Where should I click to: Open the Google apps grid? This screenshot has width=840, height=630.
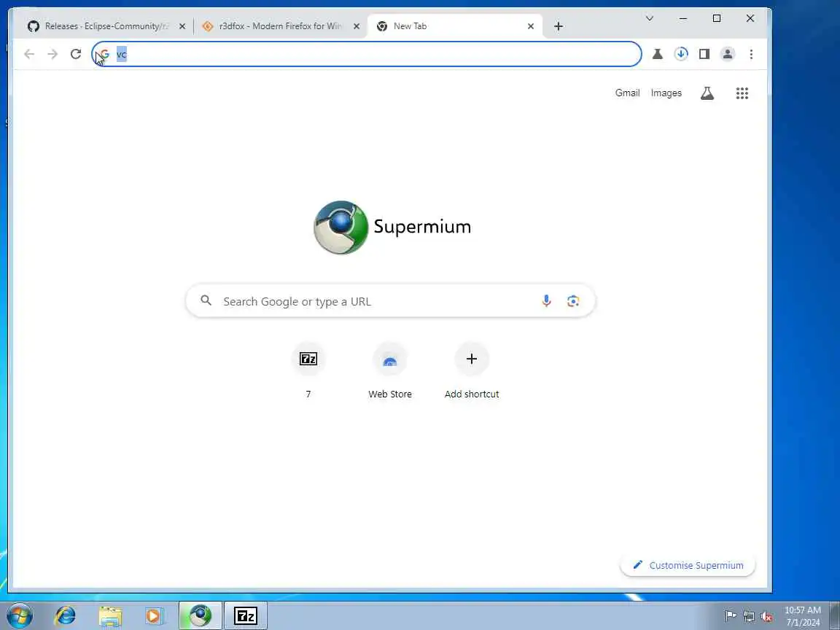click(x=742, y=93)
